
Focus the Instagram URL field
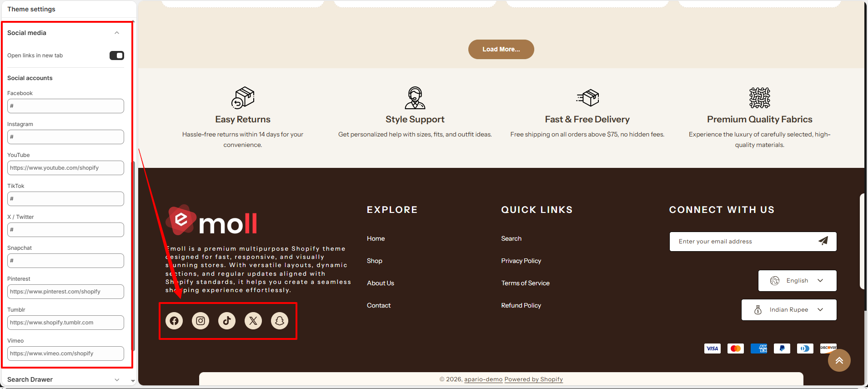pos(65,137)
